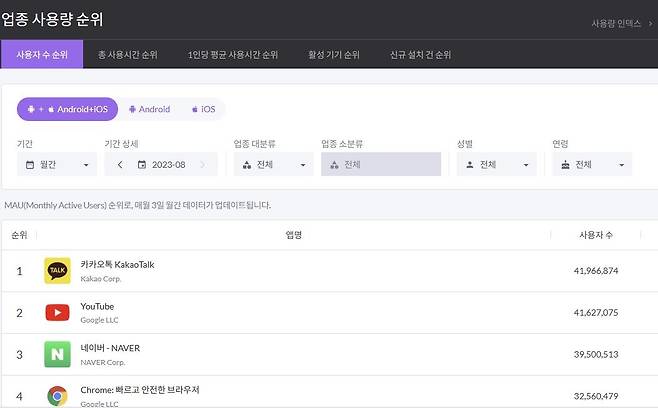The width and height of the screenshot is (658, 408).
Task: Click the chevron next to 사용량 인덱스
Action: 651,24
